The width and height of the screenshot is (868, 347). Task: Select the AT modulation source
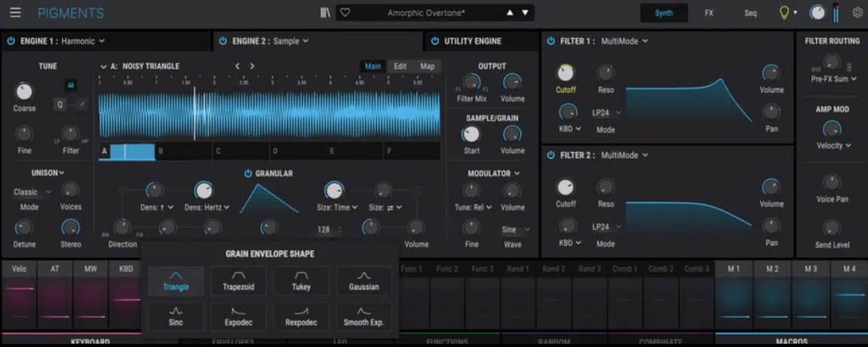(54, 269)
